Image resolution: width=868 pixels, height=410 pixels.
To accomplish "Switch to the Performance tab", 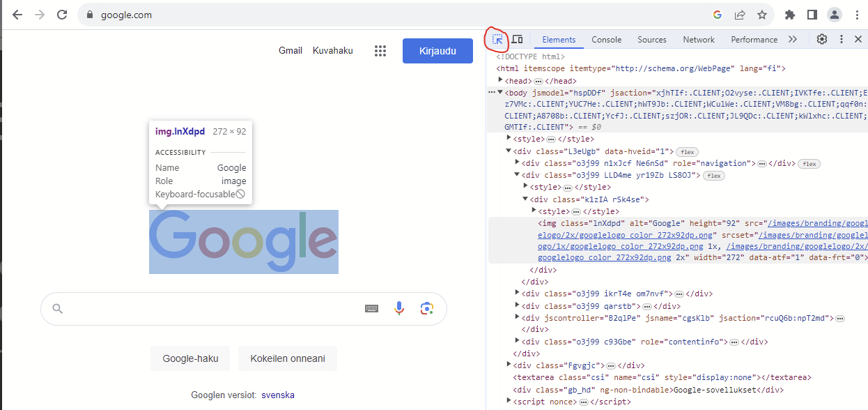I will coord(754,40).
